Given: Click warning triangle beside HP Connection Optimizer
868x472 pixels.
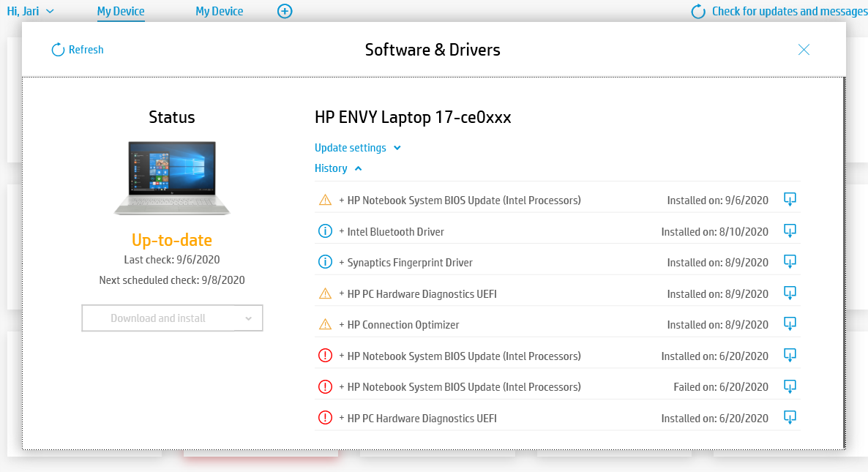Looking at the screenshot, I should tap(326, 324).
